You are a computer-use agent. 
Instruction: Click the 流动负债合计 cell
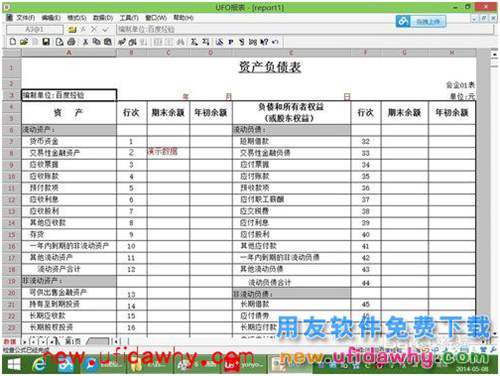291,283
